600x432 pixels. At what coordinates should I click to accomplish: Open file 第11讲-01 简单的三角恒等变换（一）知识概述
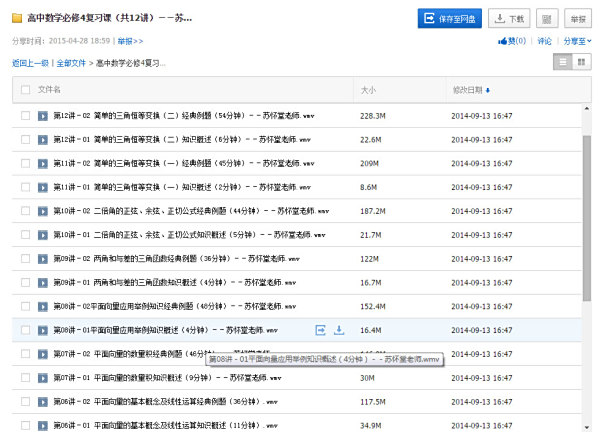click(182, 187)
